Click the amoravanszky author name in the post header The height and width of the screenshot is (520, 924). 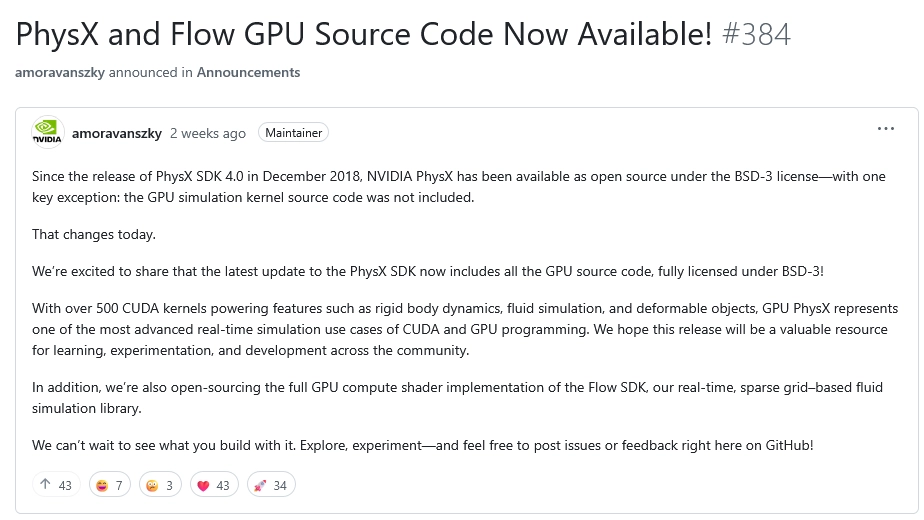tap(116, 133)
